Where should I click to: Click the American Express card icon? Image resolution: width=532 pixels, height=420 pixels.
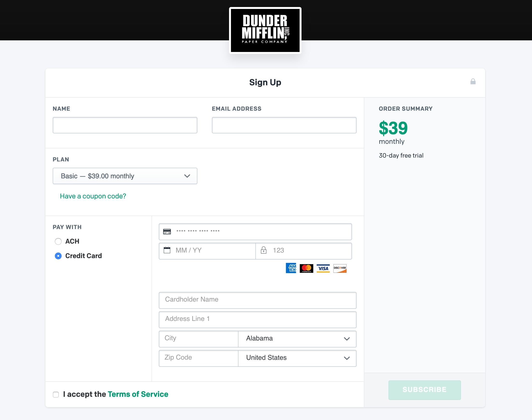pos(291,269)
